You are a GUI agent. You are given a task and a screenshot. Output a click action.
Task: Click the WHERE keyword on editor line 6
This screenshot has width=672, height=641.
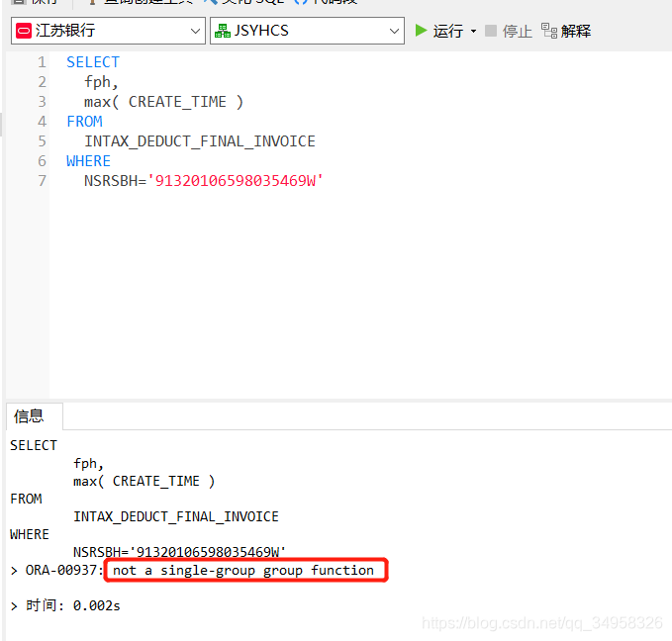(89, 161)
